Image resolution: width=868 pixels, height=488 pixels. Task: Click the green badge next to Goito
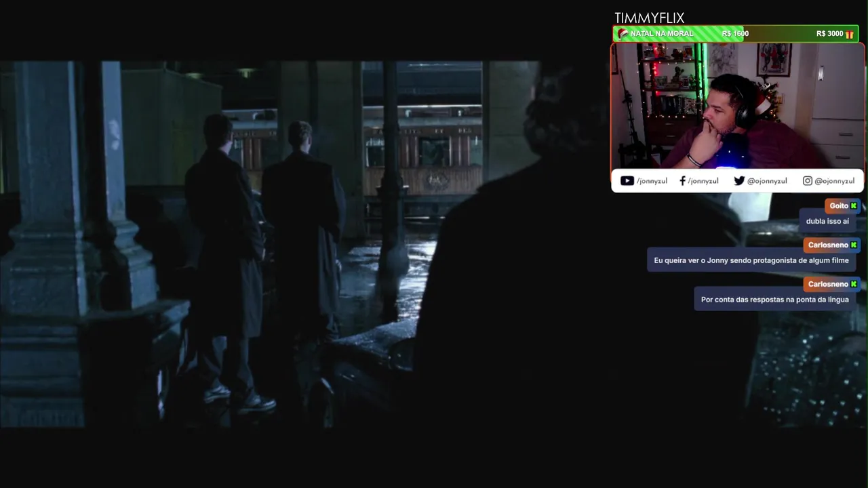(x=854, y=205)
